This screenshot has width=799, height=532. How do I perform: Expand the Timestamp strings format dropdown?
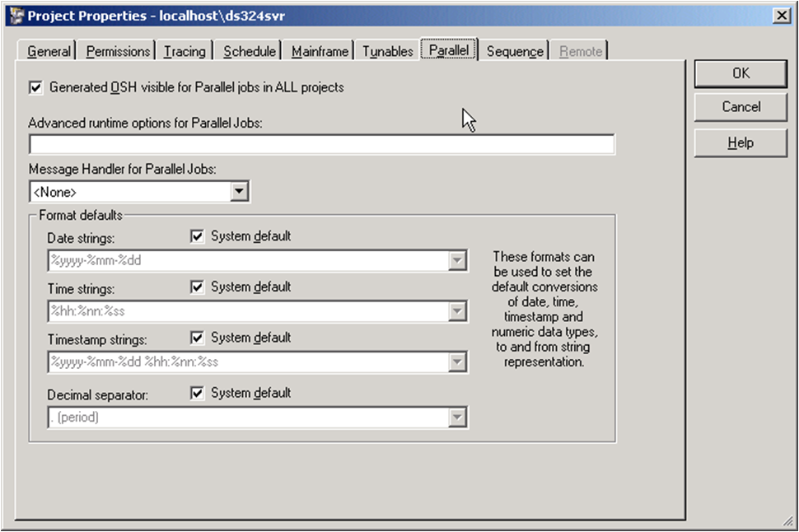[x=457, y=362]
